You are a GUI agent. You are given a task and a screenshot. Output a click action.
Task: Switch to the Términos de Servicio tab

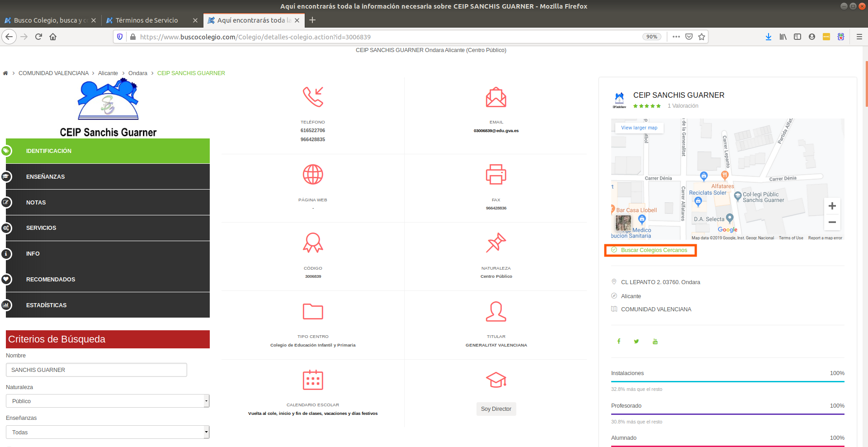click(x=146, y=20)
